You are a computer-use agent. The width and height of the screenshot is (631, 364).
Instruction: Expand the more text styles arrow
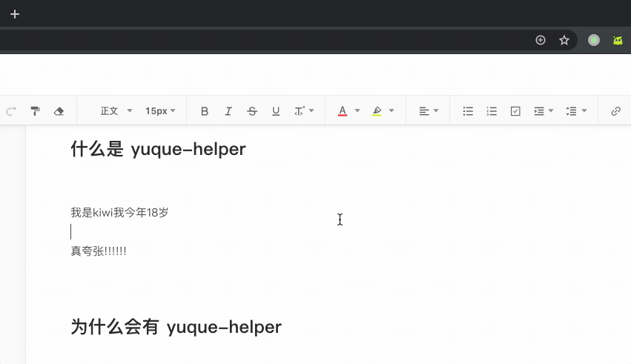coord(311,110)
